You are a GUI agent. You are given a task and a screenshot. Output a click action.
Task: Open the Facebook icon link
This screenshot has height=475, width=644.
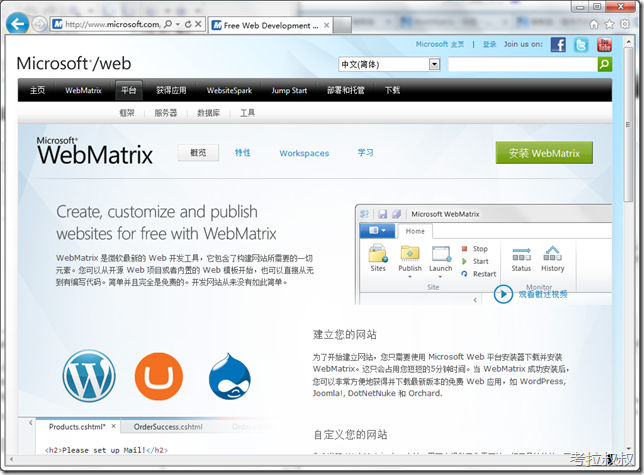click(x=558, y=45)
